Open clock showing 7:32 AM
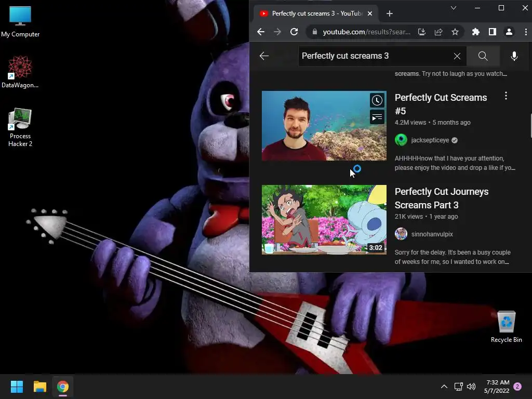This screenshot has width=532, height=399. click(x=497, y=387)
